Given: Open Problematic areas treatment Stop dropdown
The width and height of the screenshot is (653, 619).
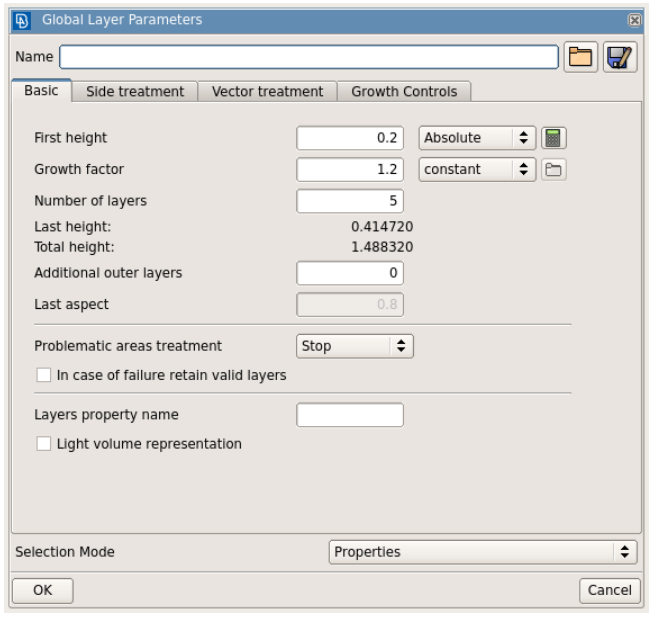Looking at the screenshot, I should (355, 346).
